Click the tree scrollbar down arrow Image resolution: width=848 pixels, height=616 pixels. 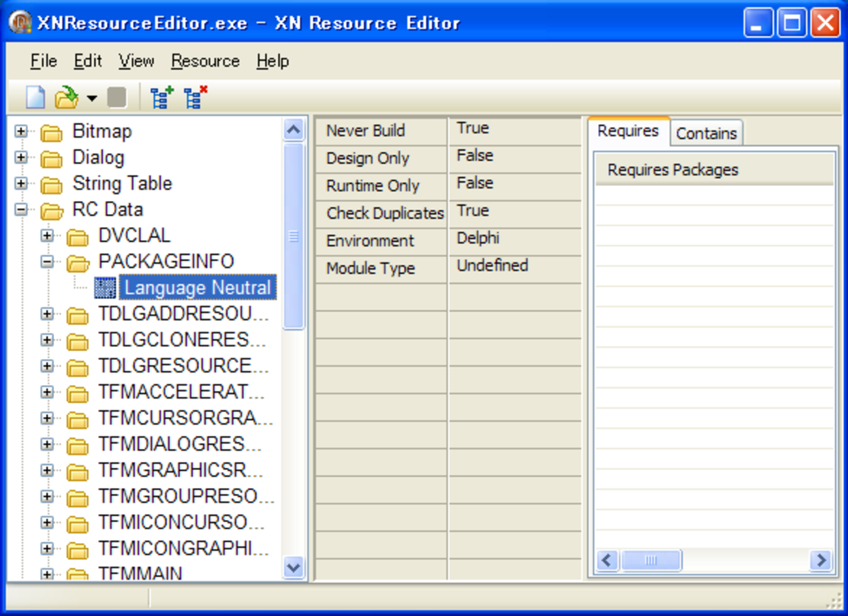click(294, 567)
